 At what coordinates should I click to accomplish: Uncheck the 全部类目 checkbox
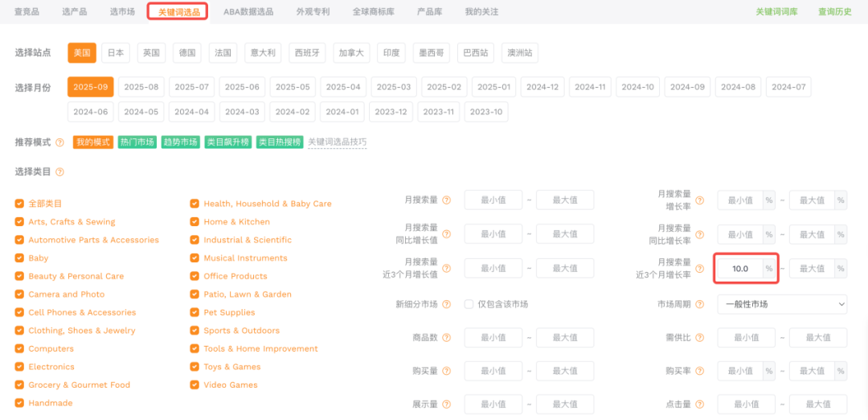(19, 204)
